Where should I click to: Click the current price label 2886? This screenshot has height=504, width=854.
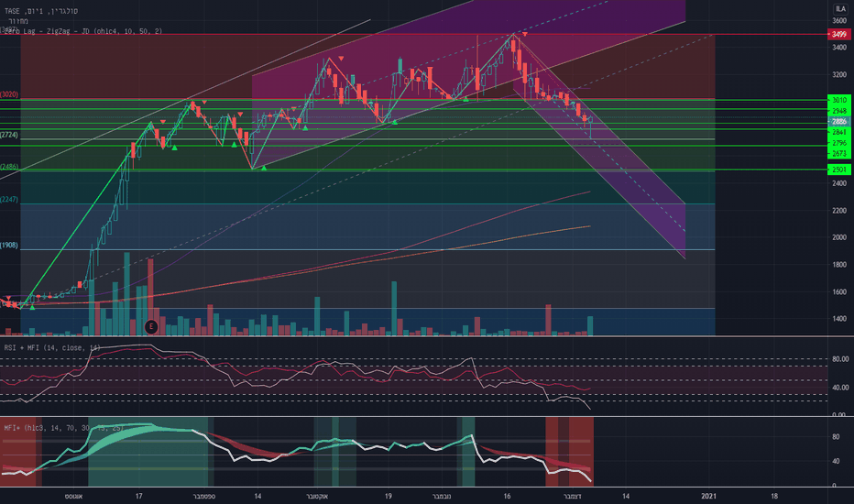[x=838, y=122]
